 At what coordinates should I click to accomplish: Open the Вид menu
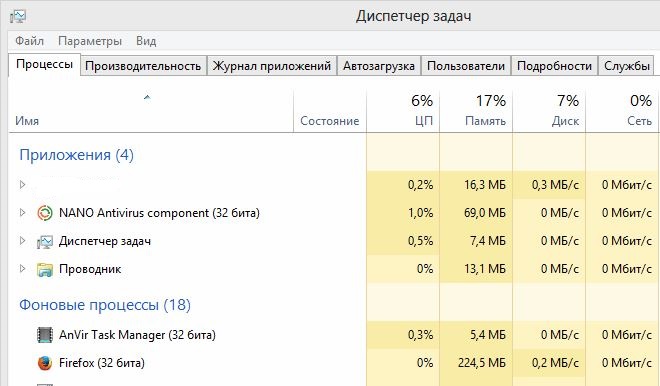coord(146,41)
